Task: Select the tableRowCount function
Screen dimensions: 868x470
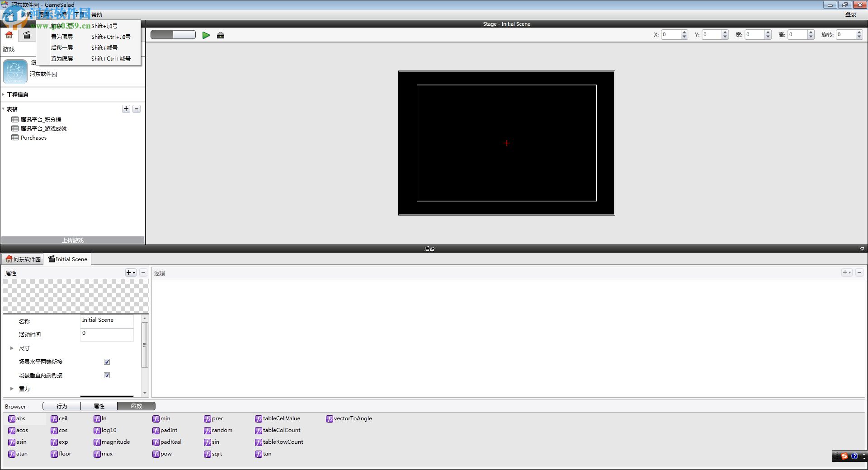Action: tap(279, 442)
